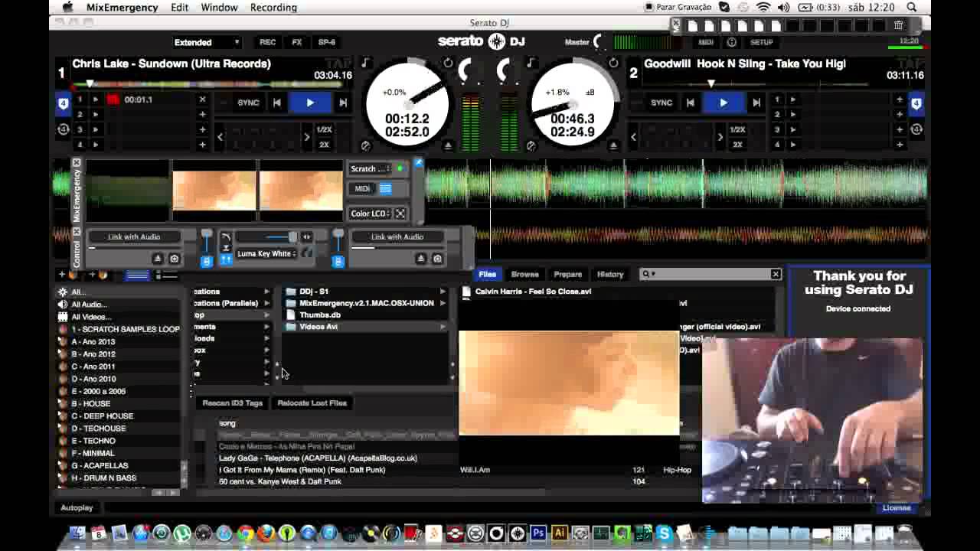Toggle left Link with Audio

point(134,236)
